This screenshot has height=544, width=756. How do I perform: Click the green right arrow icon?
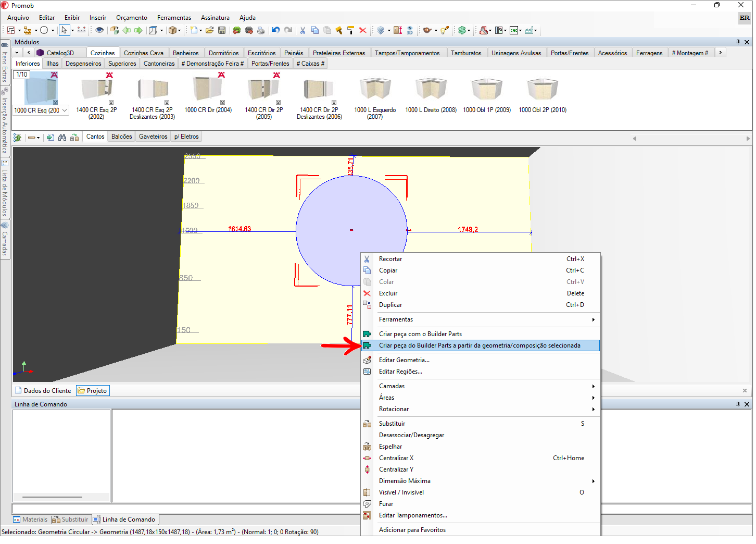(x=138, y=30)
